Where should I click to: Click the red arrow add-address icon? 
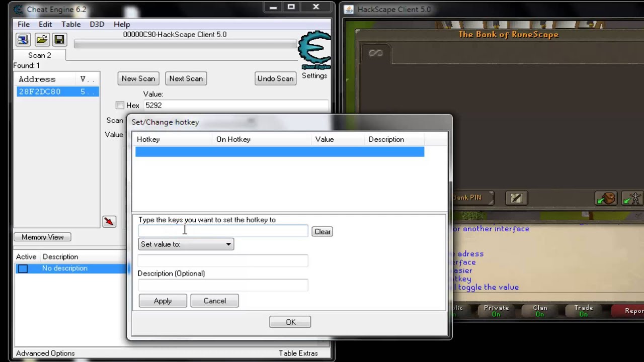(x=109, y=222)
